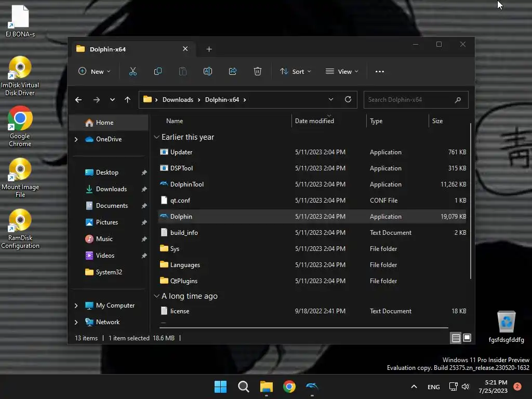
Task: Click the Copy icon in toolbar
Action: 158,71
